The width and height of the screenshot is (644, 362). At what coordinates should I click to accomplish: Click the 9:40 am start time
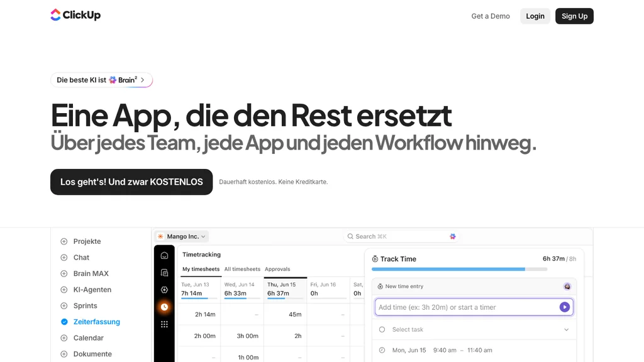point(445,350)
